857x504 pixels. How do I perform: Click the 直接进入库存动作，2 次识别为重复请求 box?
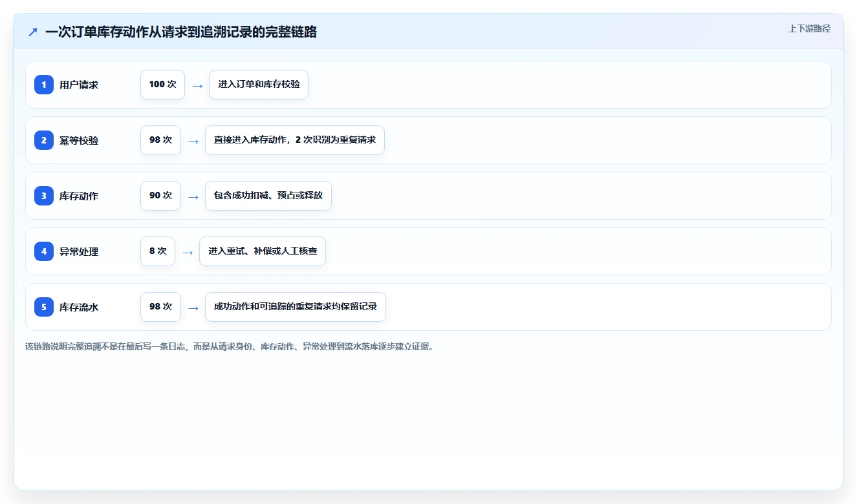295,140
